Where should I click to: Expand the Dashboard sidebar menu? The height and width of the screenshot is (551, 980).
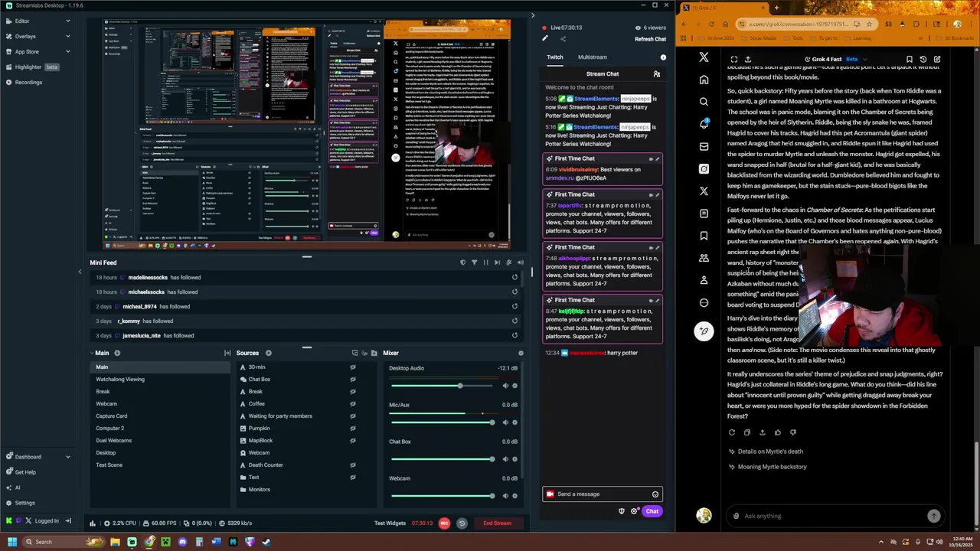coord(67,457)
